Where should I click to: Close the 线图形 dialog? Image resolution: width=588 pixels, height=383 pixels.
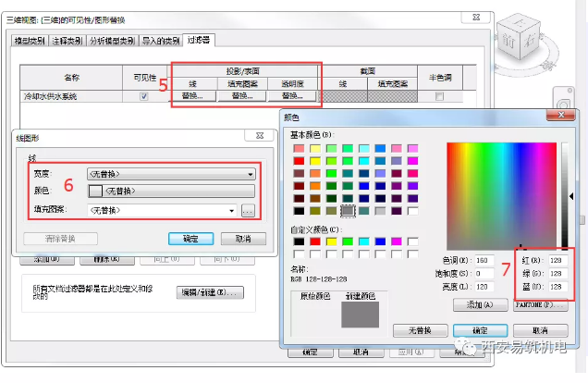(x=260, y=135)
